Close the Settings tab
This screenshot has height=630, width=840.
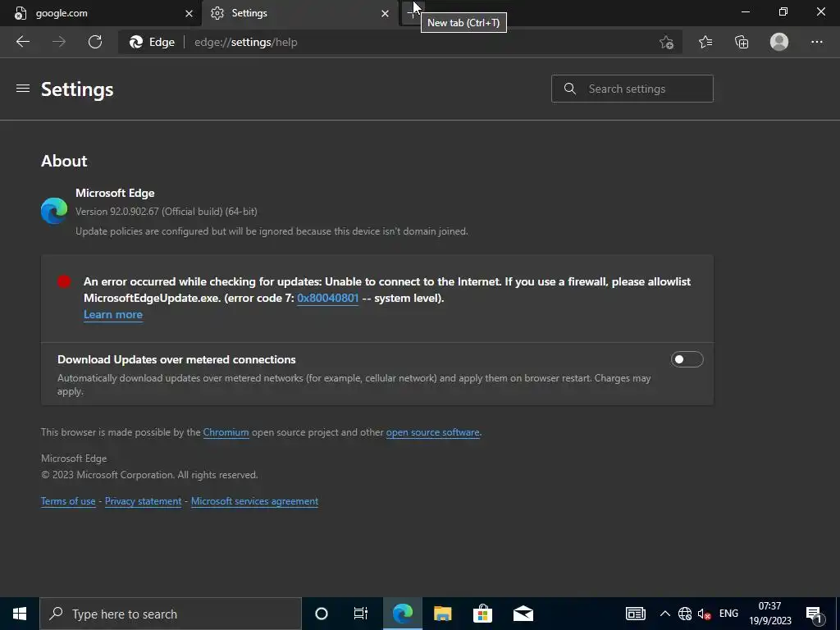[385, 13]
